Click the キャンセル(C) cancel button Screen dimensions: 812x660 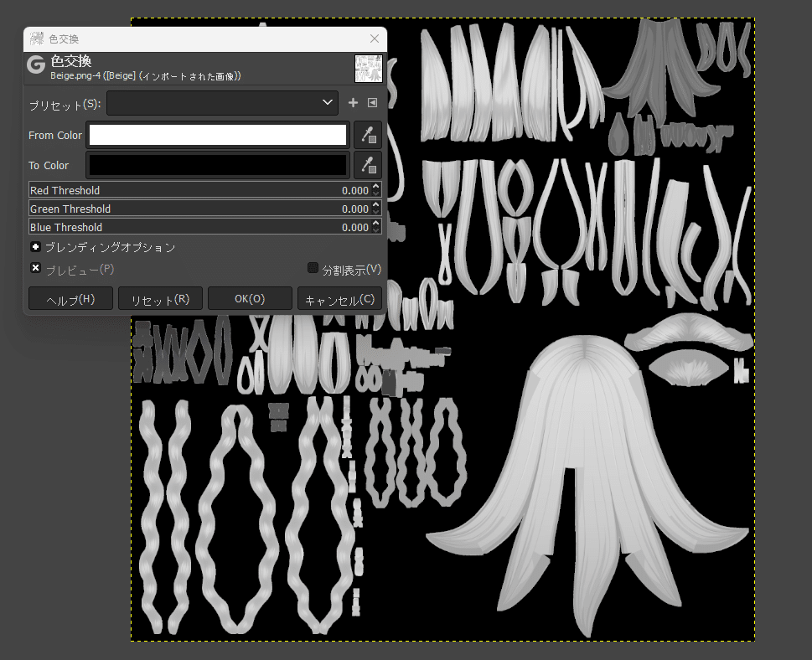339,299
